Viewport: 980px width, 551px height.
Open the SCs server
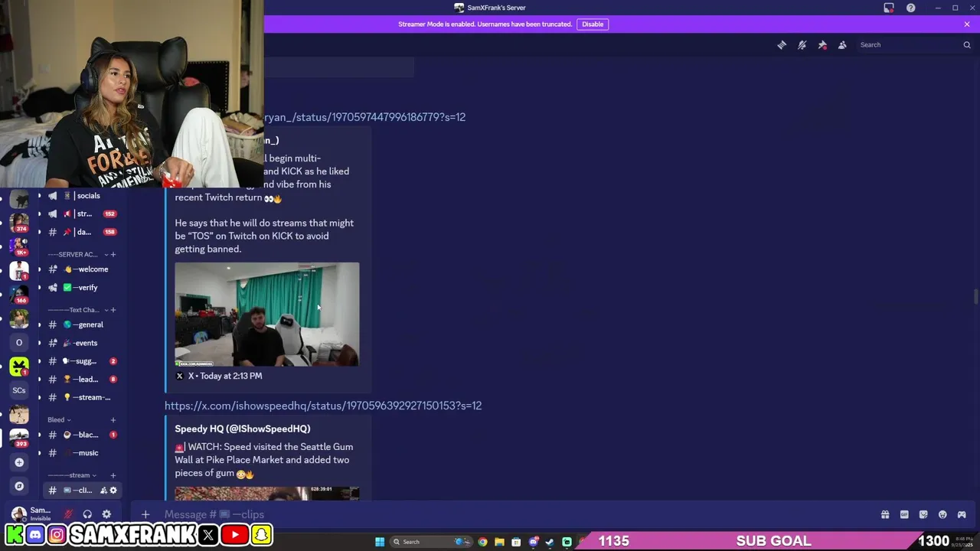pyautogui.click(x=19, y=390)
